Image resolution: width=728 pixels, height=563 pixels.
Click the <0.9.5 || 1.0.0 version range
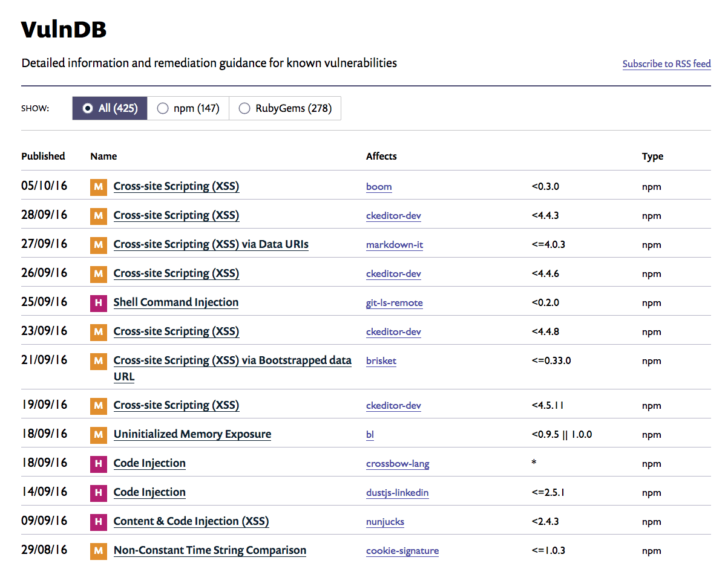[x=562, y=435]
